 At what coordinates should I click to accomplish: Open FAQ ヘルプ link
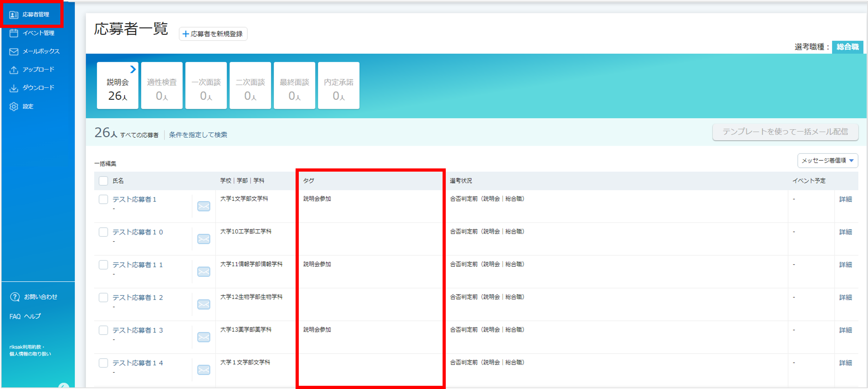(x=25, y=316)
